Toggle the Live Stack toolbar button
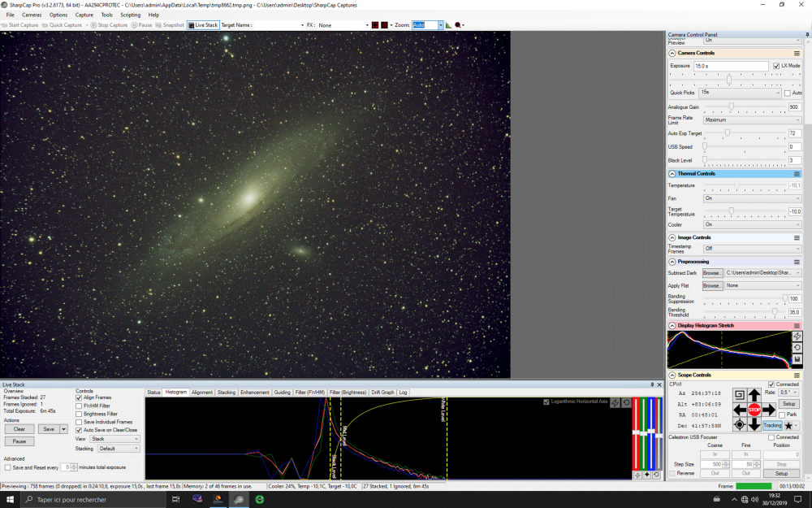The width and height of the screenshot is (812, 508). click(x=203, y=25)
